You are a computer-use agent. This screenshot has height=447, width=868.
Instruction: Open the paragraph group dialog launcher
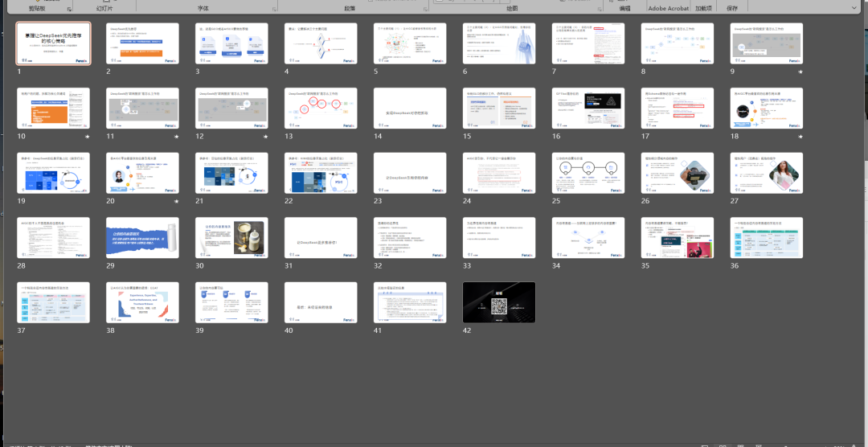(x=427, y=9)
